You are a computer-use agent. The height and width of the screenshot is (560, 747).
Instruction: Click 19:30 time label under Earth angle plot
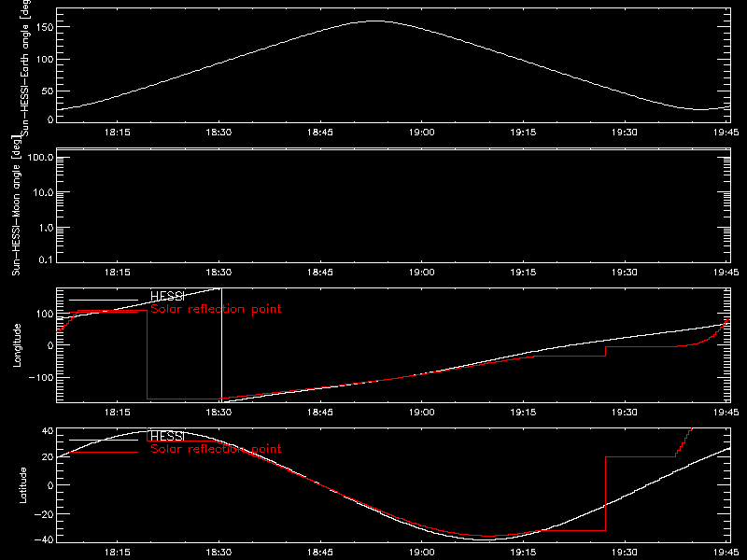coord(625,132)
